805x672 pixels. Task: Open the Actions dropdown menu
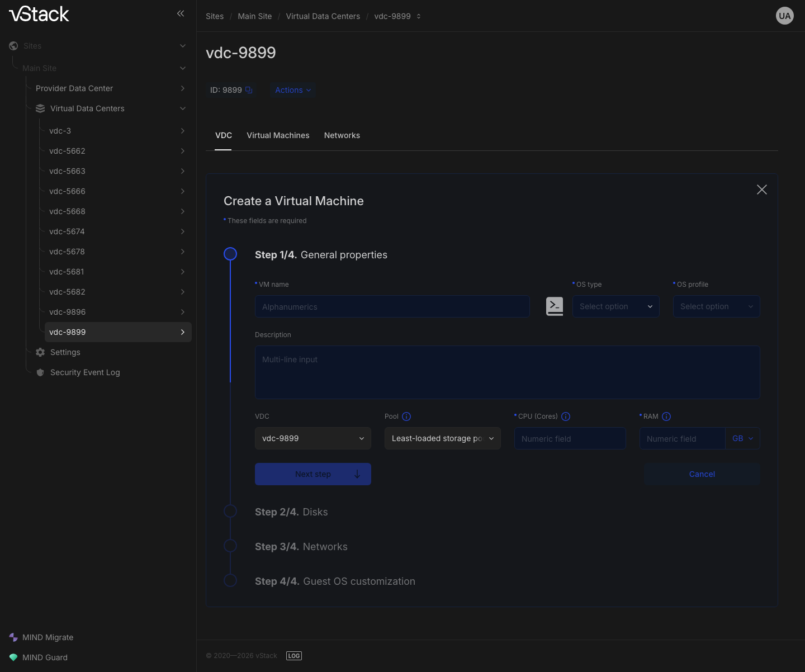click(x=293, y=90)
